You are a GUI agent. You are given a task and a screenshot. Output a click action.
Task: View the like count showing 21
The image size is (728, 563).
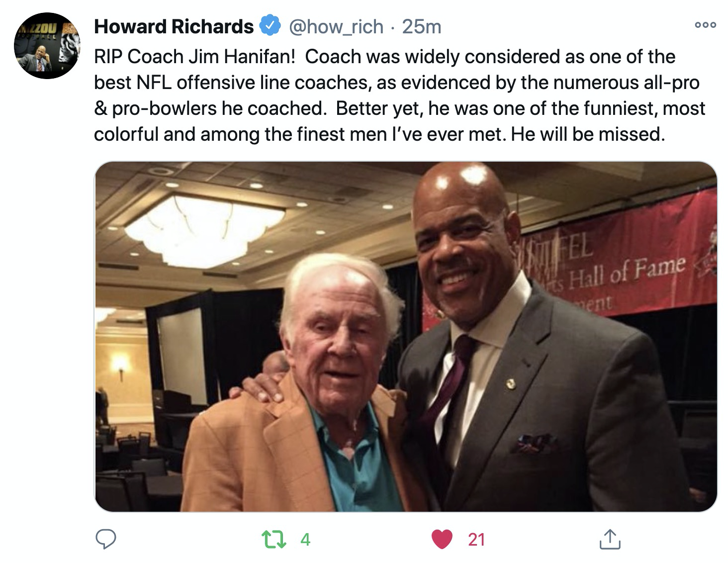pos(476,540)
